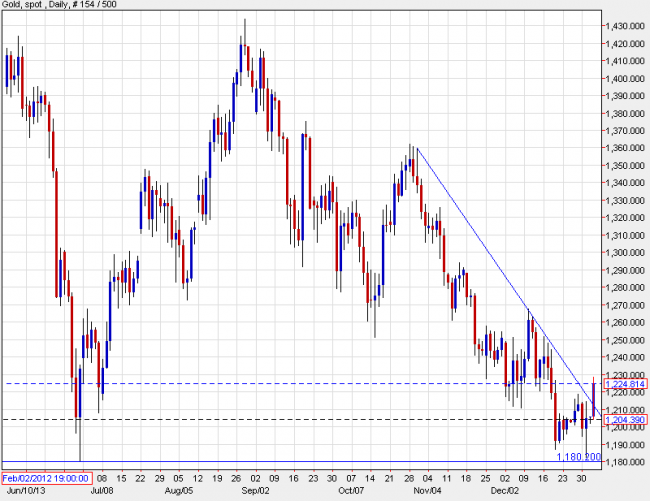Click the latest blue candle at right edge
The width and height of the screenshot is (650, 501).
pyautogui.click(x=595, y=398)
